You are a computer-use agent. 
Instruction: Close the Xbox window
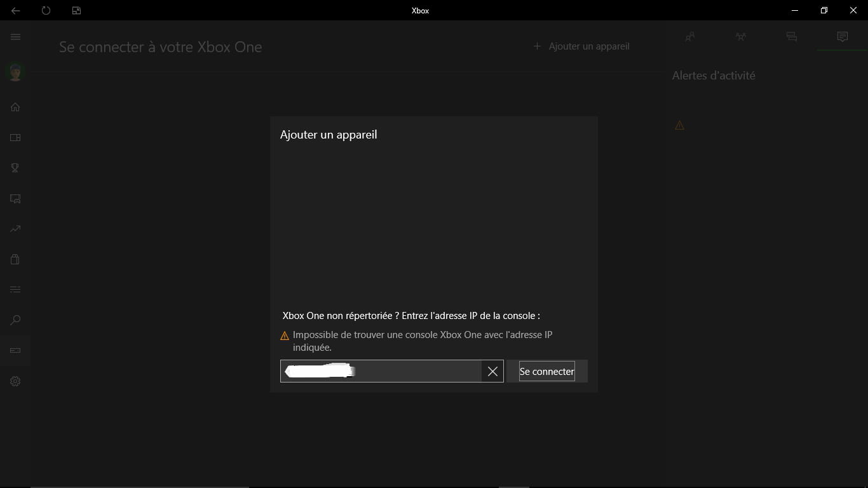[x=853, y=10]
